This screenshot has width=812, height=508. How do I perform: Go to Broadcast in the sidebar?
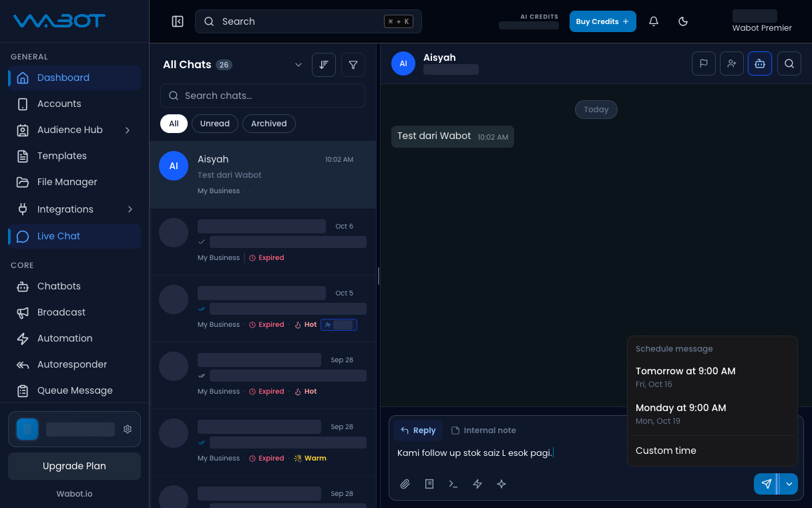pyautogui.click(x=74, y=312)
